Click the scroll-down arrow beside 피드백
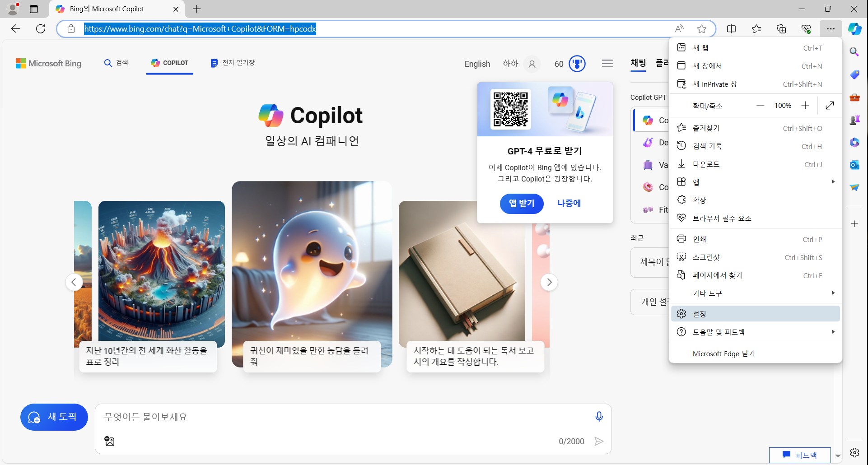The image size is (868, 465). (838, 456)
